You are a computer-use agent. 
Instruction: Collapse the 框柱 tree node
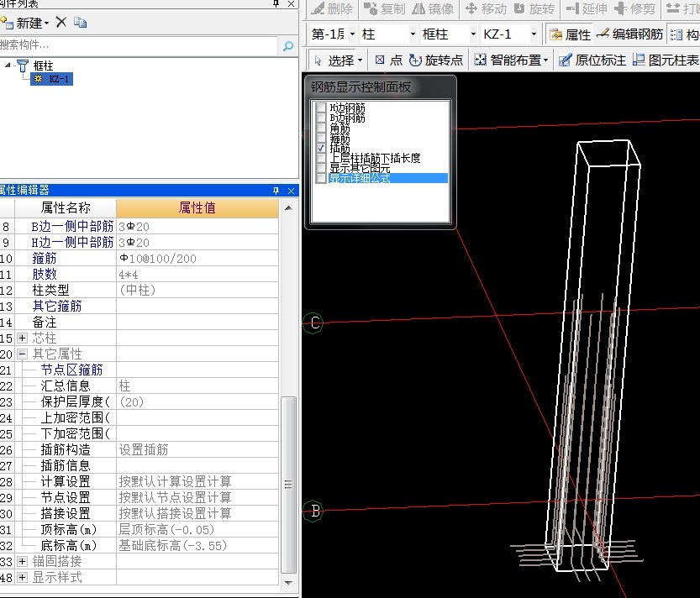coord(8,66)
